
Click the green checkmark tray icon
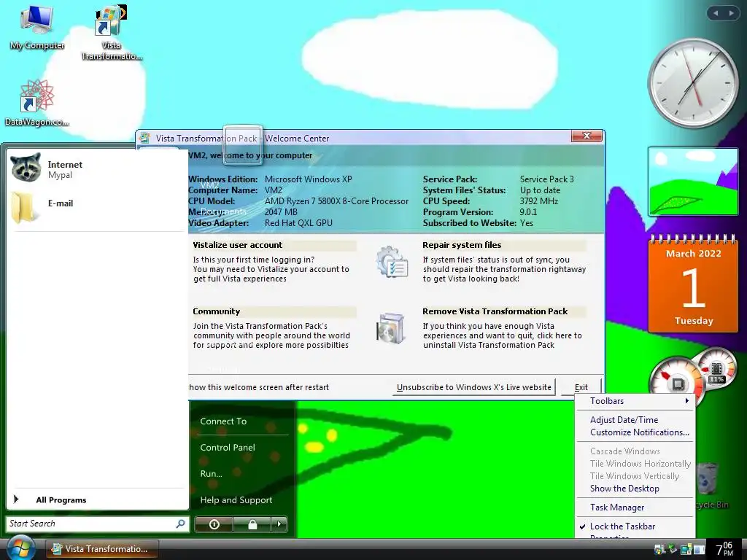coord(673,549)
